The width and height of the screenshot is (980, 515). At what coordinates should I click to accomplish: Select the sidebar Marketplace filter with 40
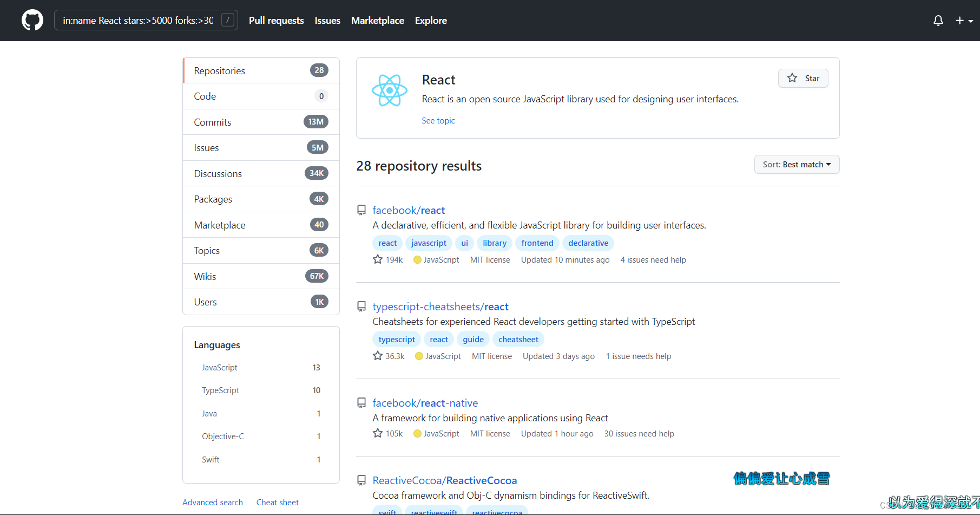pyautogui.click(x=261, y=225)
